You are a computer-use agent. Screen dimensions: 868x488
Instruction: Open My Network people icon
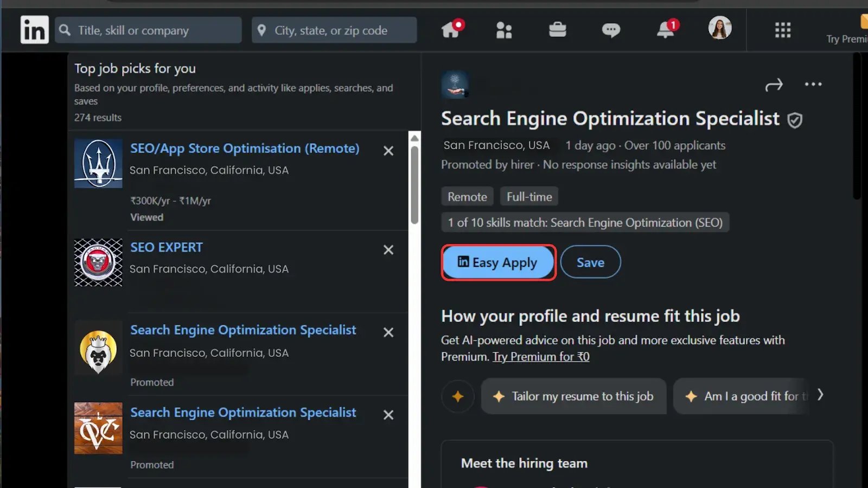pos(504,30)
